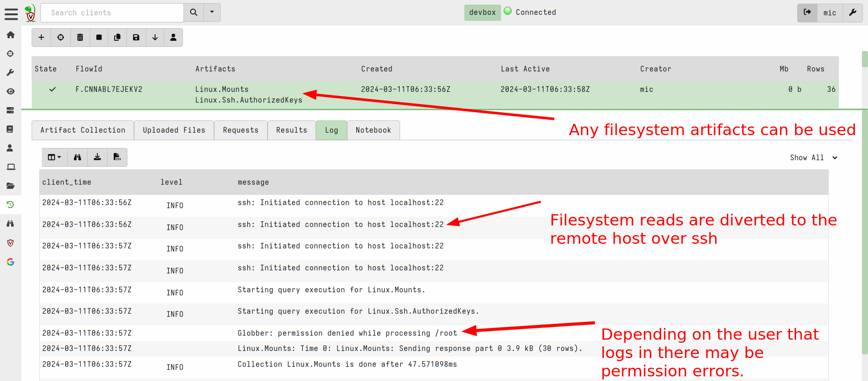Screen dimensions: 868x381
Task: Click the Search clients input field
Action: (x=112, y=13)
